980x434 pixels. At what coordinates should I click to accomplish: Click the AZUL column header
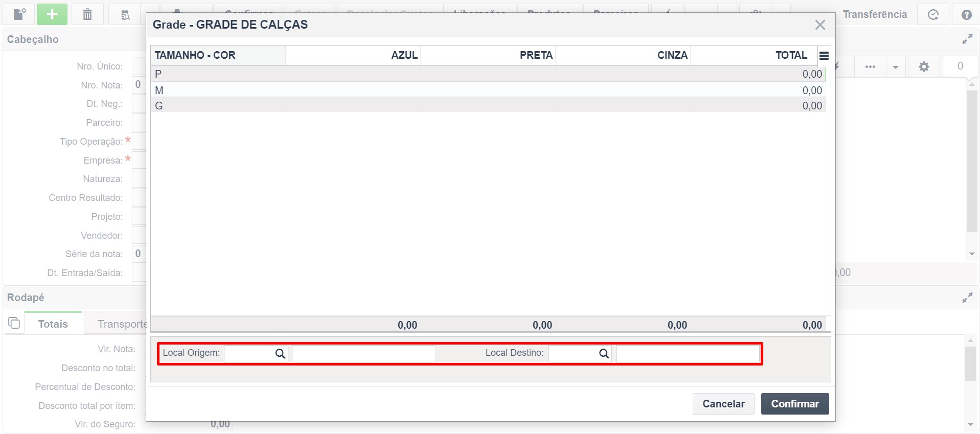click(x=353, y=55)
